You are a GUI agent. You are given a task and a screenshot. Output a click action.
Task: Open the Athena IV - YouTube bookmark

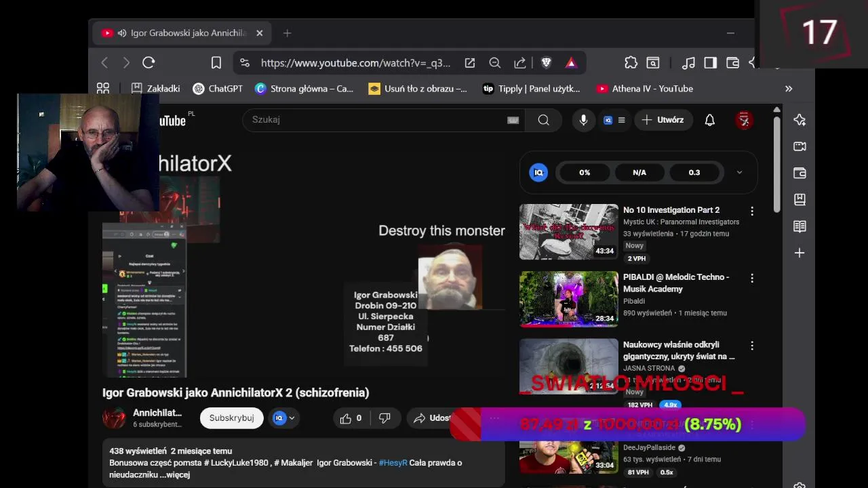[644, 89]
